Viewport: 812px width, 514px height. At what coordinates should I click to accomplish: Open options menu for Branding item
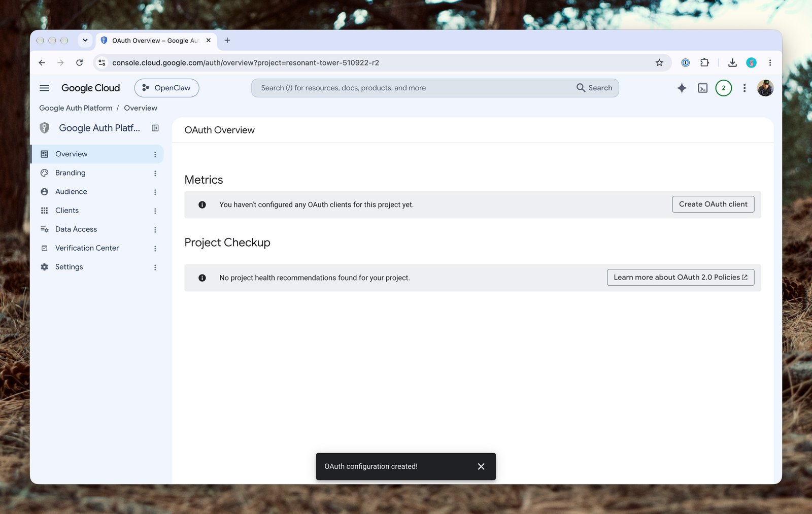tap(155, 173)
